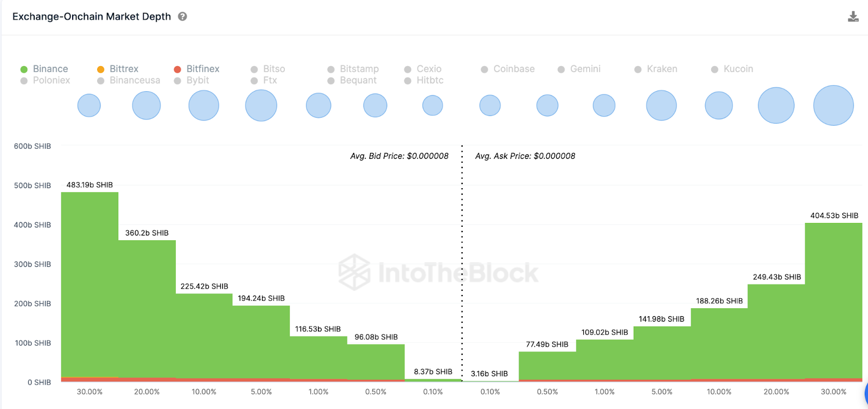This screenshot has height=409, width=868.
Task: Show Kucoin exchange data
Action: point(738,69)
